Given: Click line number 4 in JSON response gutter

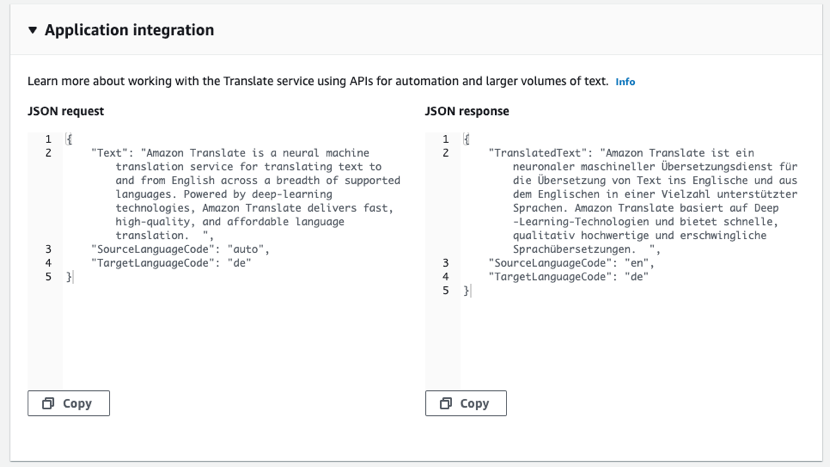Looking at the screenshot, I should [446, 277].
